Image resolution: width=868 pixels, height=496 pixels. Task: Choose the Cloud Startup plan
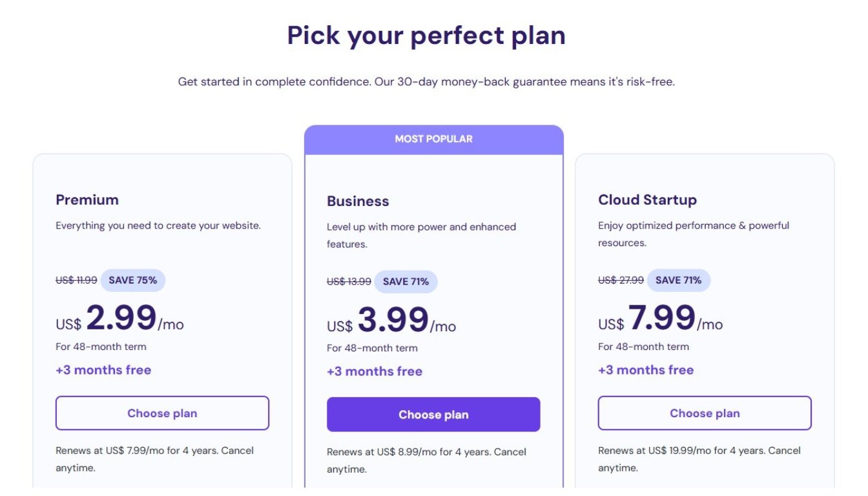[x=705, y=413]
